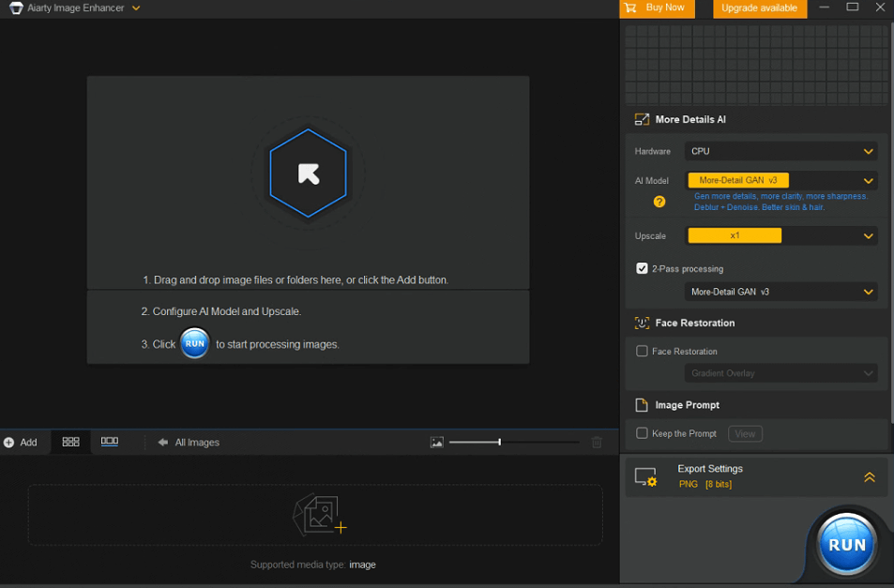The height and width of the screenshot is (588, 894).
Task: Open the Upscale x1 dropdown
Action: click(780, 236)
